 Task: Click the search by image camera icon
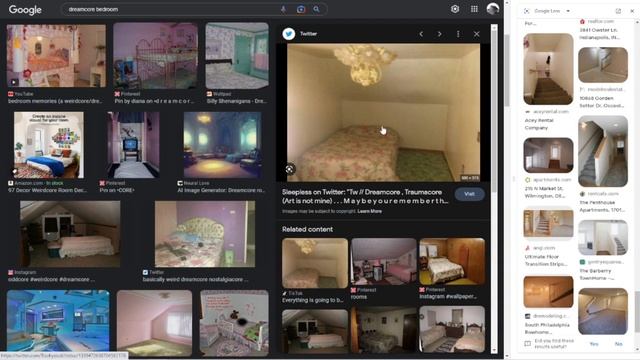click(301, 9)
